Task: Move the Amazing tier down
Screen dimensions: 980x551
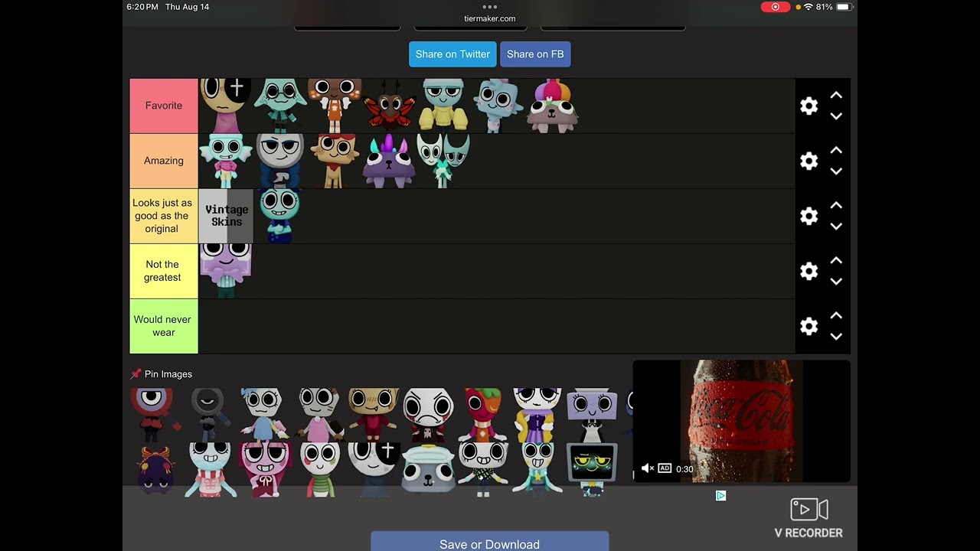Action: 836,171
